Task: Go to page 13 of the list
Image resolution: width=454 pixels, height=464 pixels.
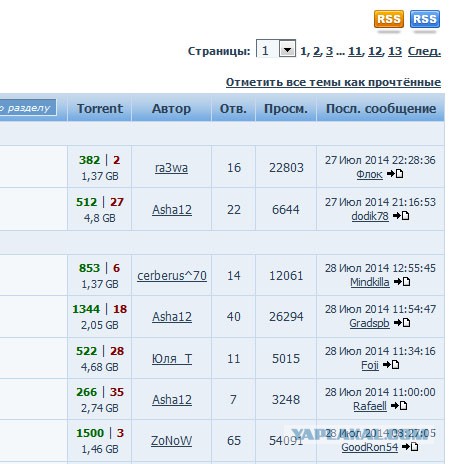Action: coord(395,51)
